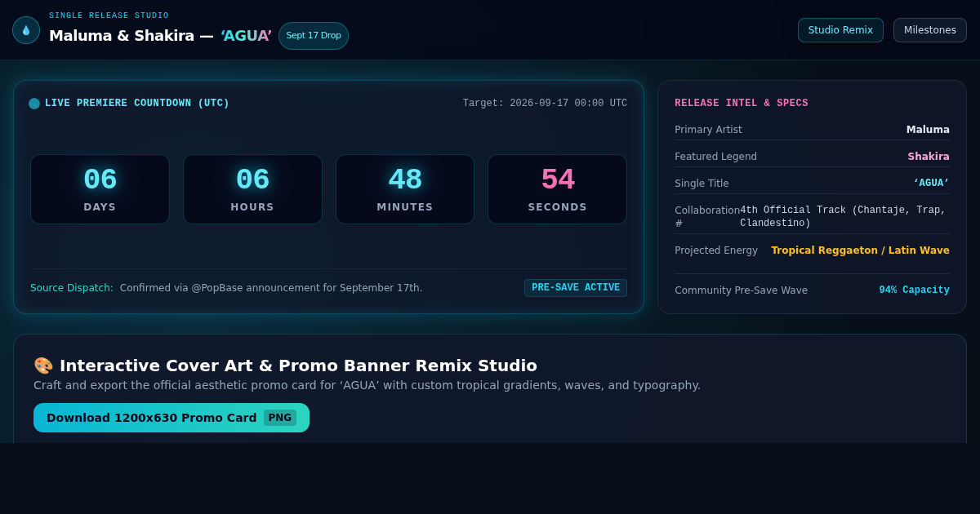Click the palette emoji beside Interactive Cover Art
This screenshot has height=514, width=980.
[43, 366]
